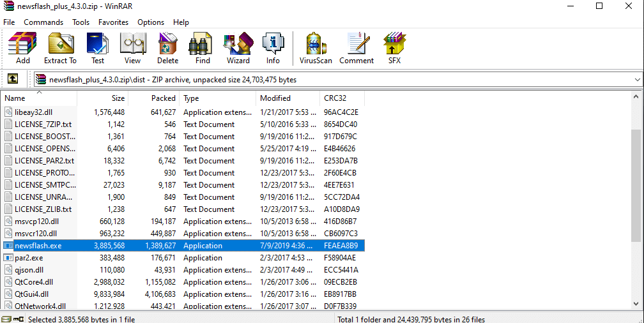Open the File menu
Image resolution: width=644 pixels, height=323 pixels.
coord(9,22)
